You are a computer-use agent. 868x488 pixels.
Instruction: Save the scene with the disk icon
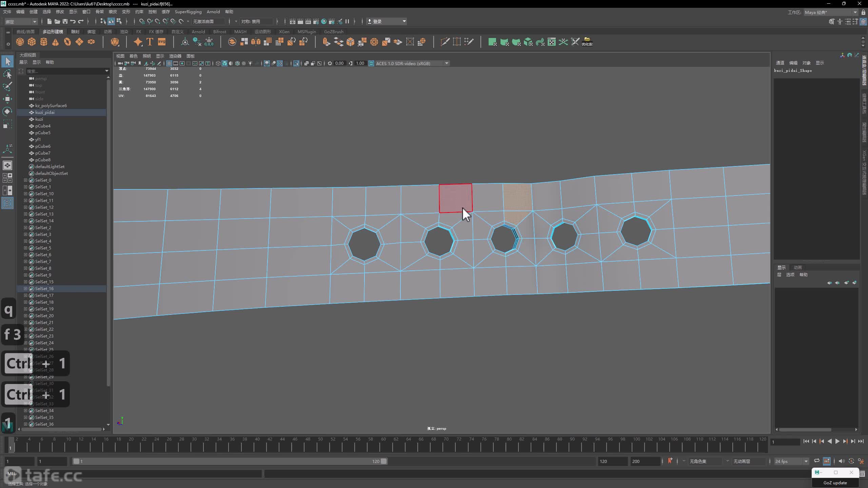[65, 21]
